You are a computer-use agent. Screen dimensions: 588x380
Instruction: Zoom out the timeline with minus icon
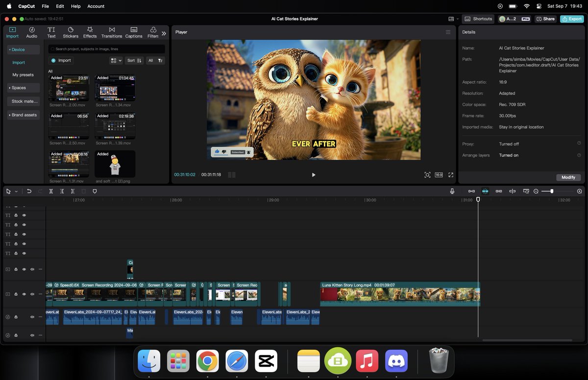click(536, 191)
